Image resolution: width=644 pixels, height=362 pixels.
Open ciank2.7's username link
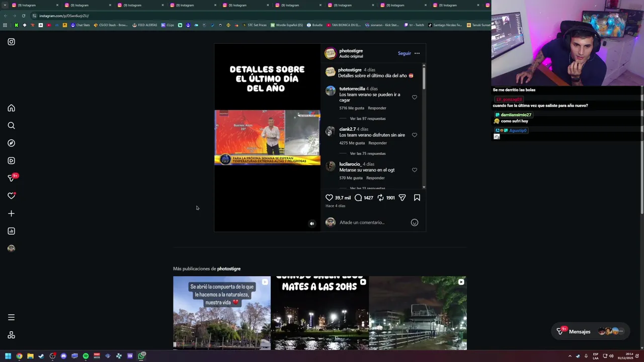[347, 129]
